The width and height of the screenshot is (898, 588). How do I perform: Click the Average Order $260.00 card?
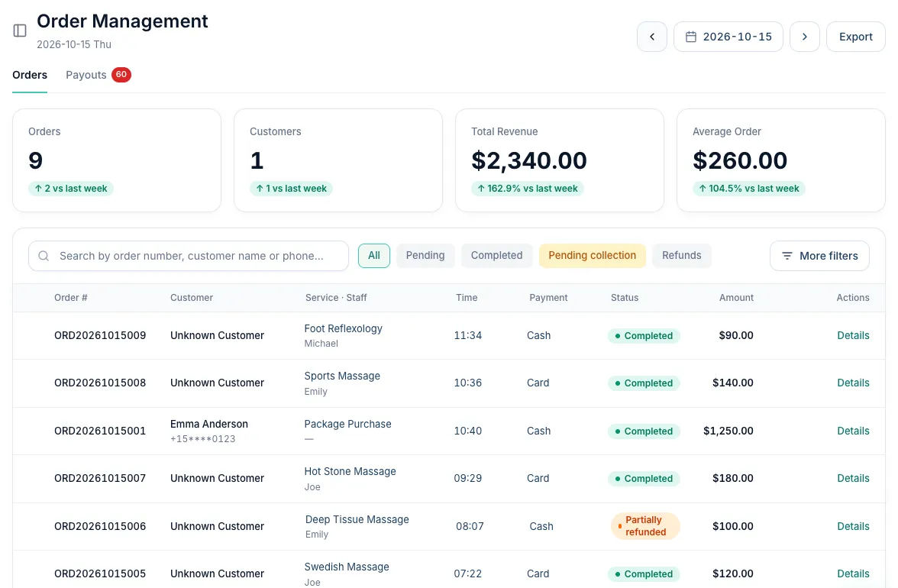781,160
